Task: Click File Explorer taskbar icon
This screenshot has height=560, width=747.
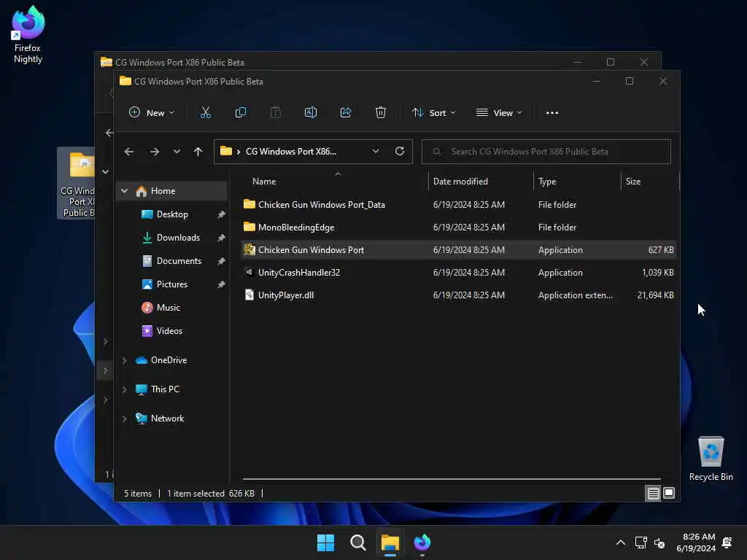Action: (390, 542)
